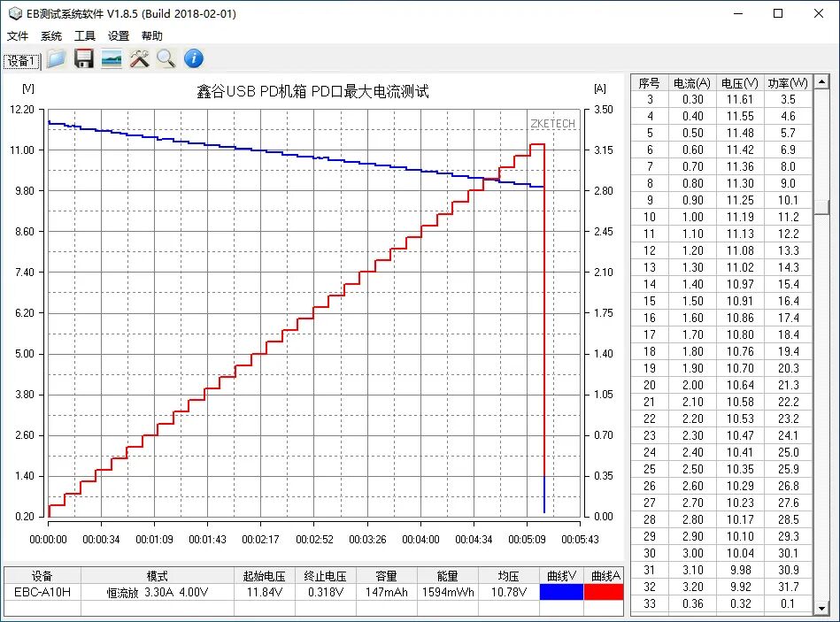Click the data table scrollbar thumb

click(821, 208)
